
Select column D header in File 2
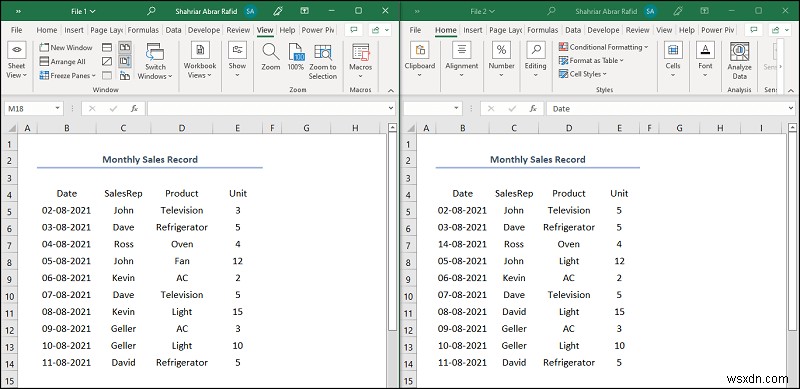[568, 129]
